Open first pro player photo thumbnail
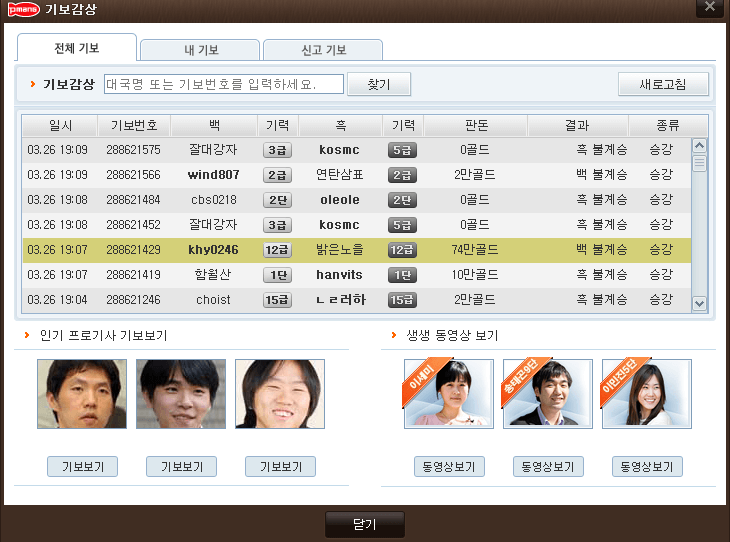The height and width of the screenshot is (542, 730). 82,394
